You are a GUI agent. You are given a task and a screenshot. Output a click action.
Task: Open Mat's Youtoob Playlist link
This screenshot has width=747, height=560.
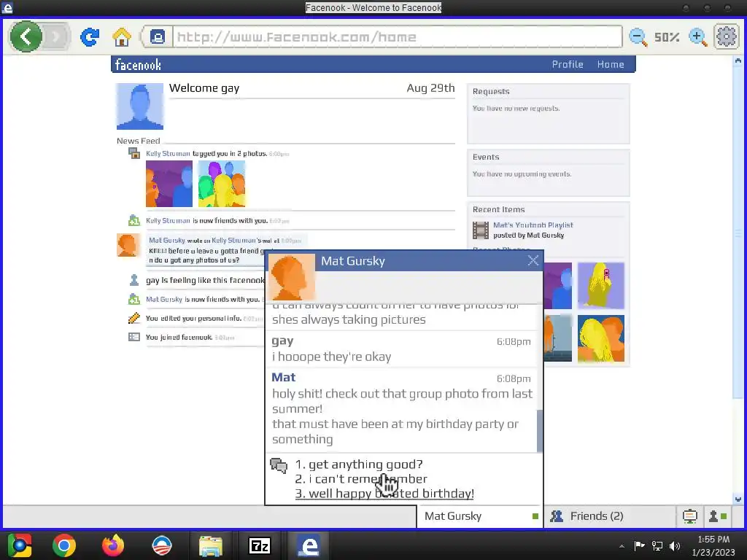click(533, 225)
